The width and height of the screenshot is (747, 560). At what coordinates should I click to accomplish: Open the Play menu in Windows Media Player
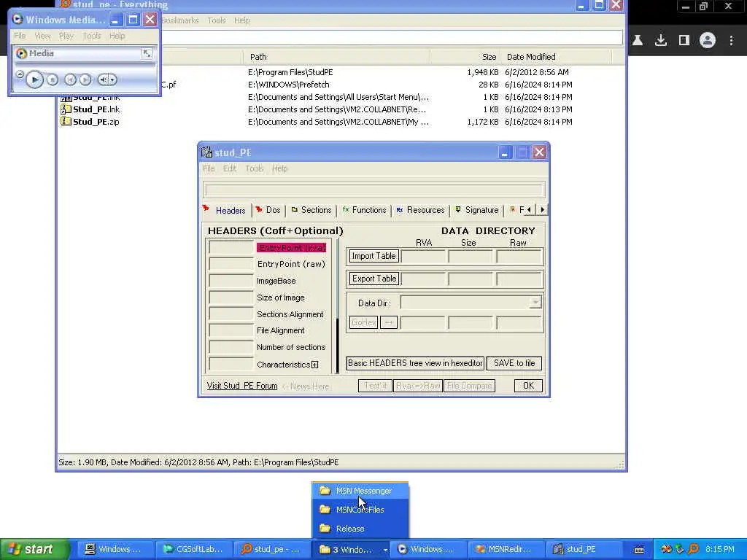click(x=66, y=36)
